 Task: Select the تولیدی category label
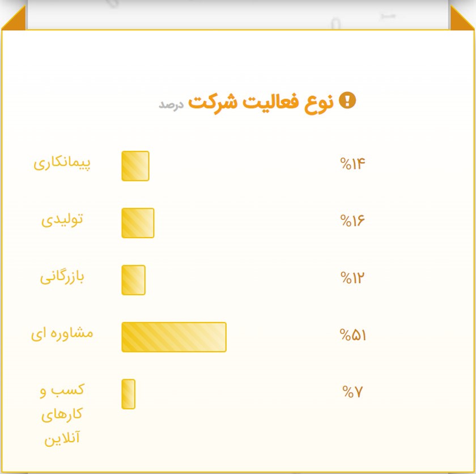[62, 220]
